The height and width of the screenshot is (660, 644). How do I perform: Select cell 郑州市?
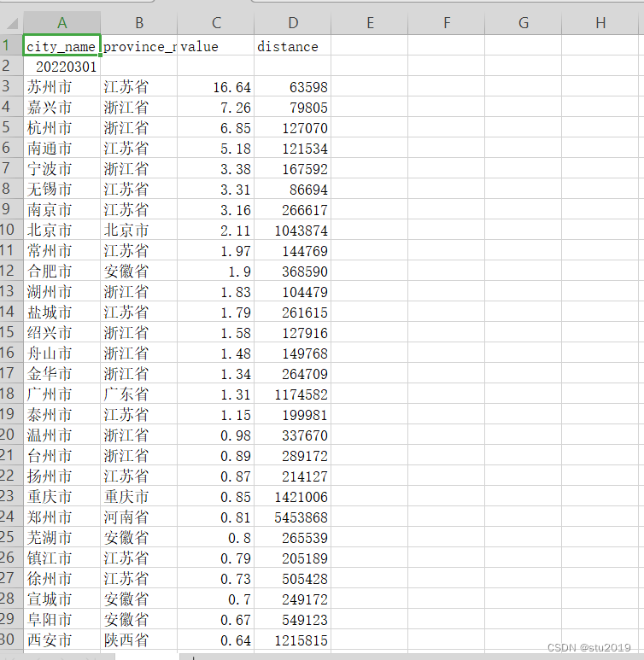point(61,517)
